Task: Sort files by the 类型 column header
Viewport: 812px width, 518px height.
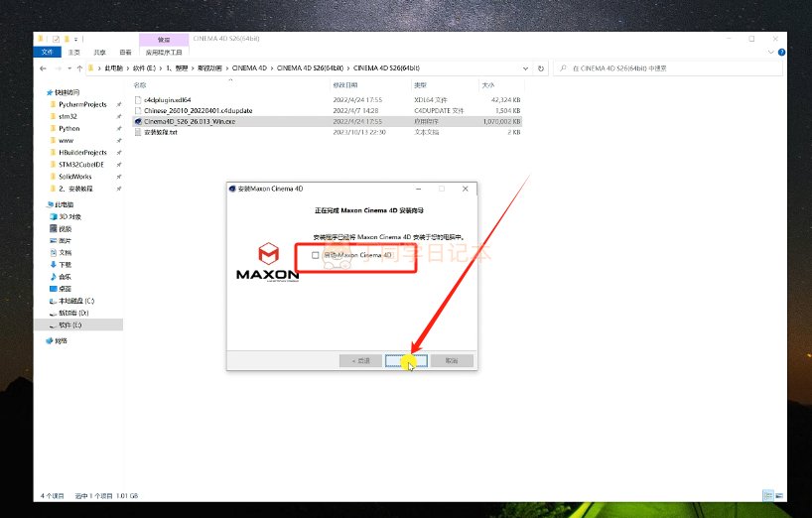Action: (420, 85)
